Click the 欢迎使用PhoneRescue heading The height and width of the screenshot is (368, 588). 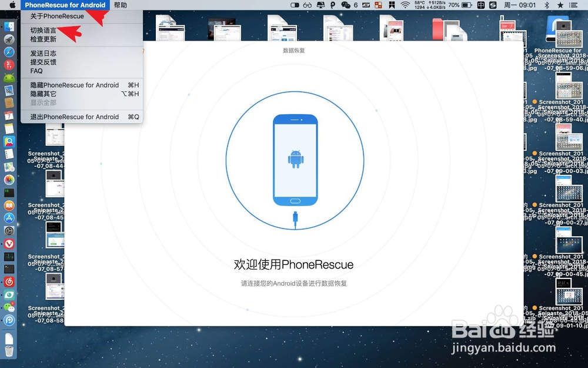(x=293, y=264)
